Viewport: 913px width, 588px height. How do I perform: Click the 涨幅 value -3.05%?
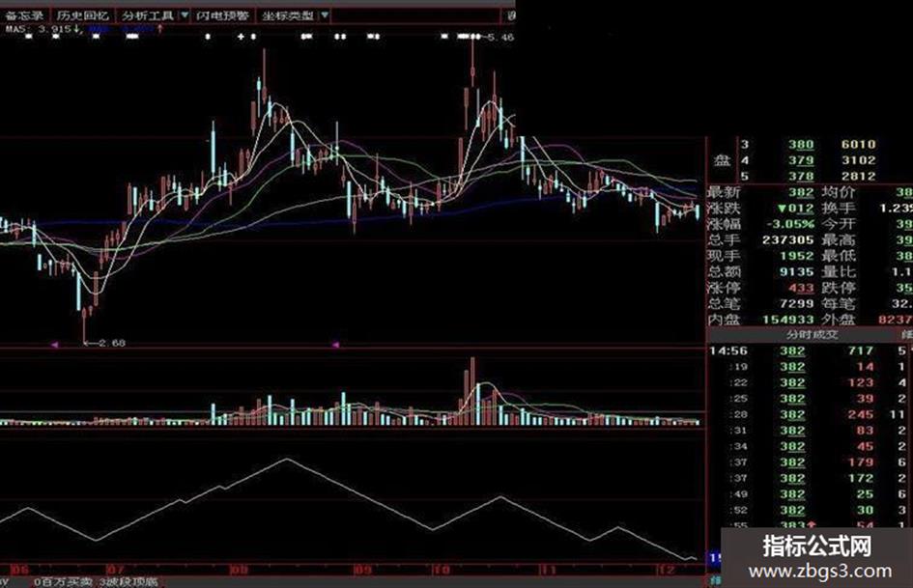[x=790, y=224]
